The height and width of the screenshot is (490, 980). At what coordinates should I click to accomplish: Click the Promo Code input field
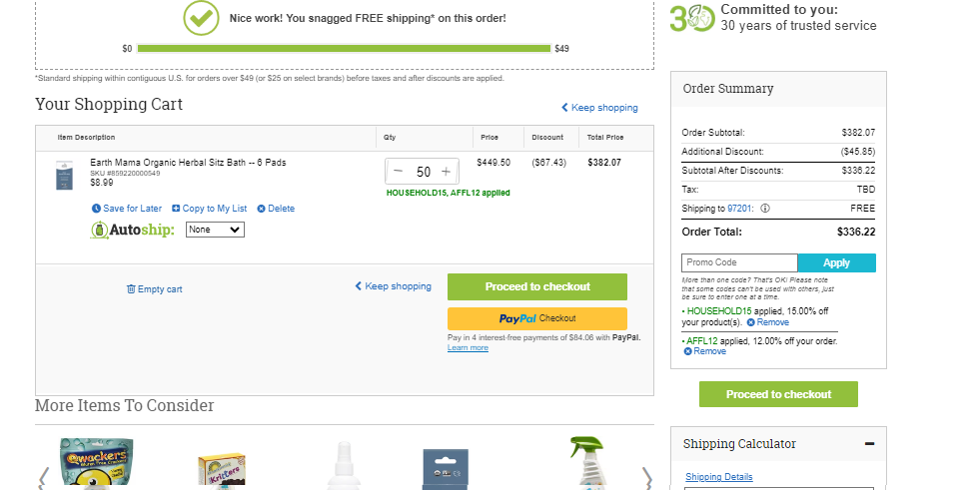pos(739,262)
